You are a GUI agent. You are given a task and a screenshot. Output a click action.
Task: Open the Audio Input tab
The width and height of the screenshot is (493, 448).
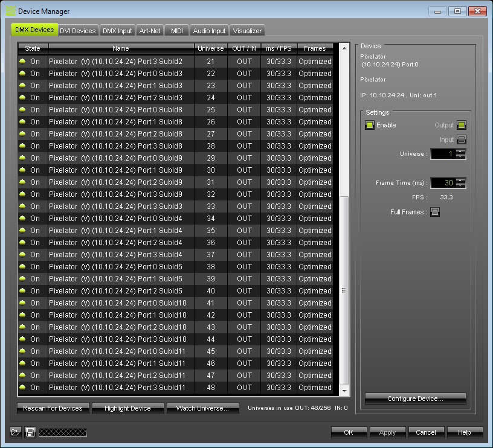point(209,31)
